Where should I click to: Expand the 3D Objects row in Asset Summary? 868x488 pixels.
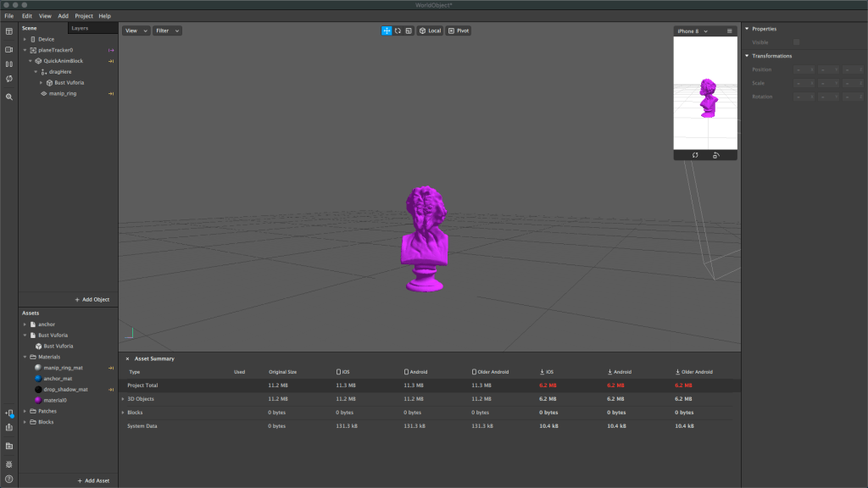(123, 398)
